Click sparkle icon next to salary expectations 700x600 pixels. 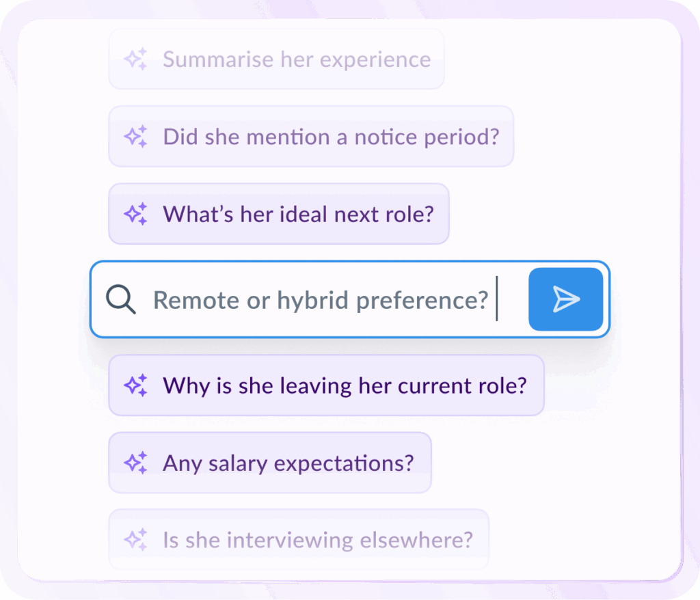tap(135, 463)
